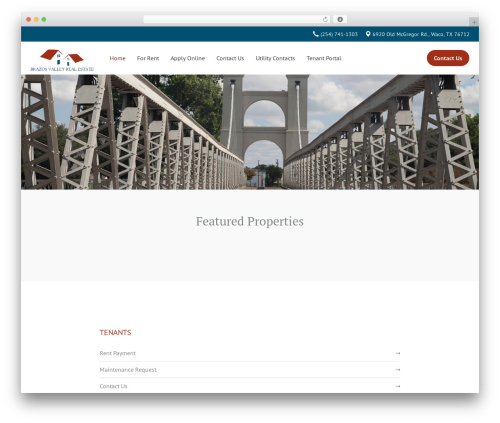Screen dimensions: 500x423
Task: Open the Home menu item
Action: [117, 58]
